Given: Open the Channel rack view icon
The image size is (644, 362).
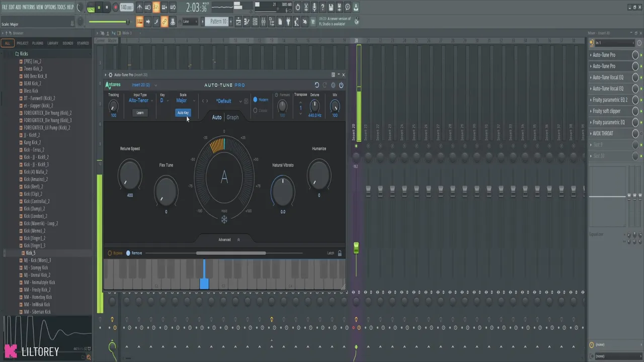Looking at the screenshot, I should point(255,22).
